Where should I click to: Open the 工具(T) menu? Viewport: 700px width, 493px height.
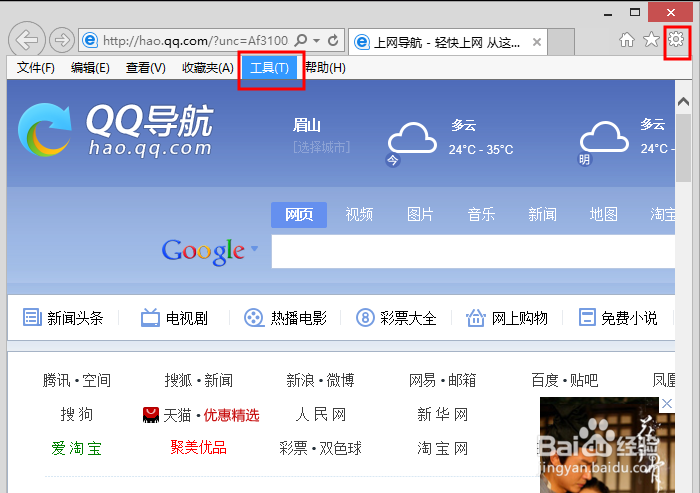(x=270, y=68)
